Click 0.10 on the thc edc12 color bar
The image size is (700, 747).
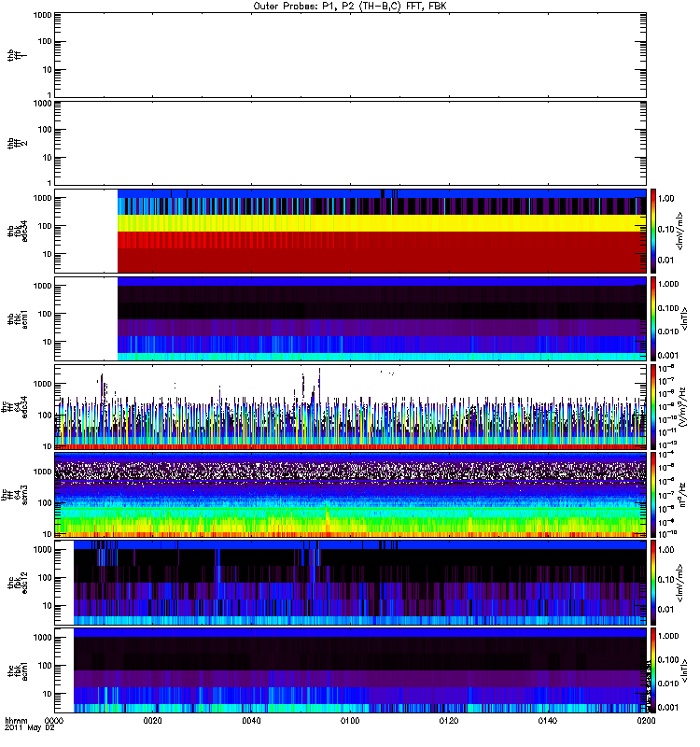666,580
